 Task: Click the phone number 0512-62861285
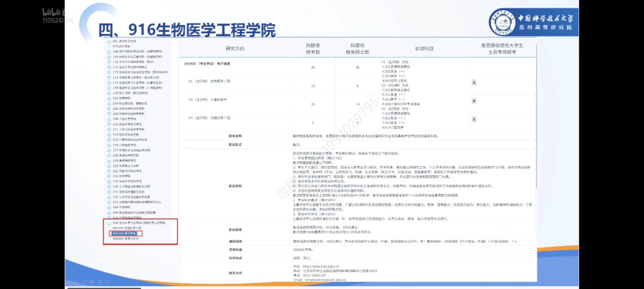315,276
